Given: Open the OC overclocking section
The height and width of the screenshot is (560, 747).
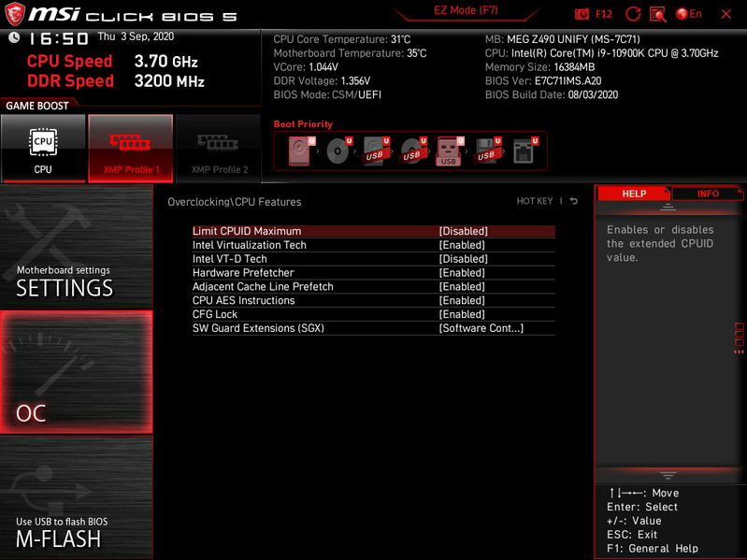Looking at the screenshot, I should 77,372.
